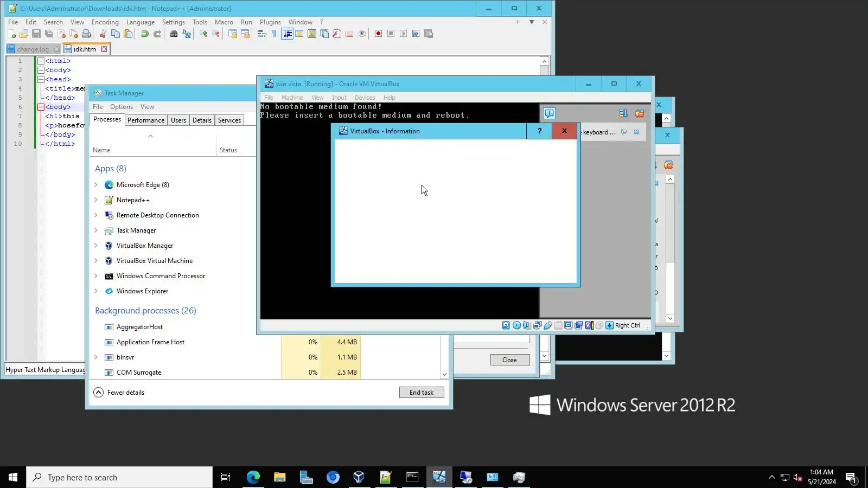Toggle Fewer details in Task Manager
868x488 pixels.
[x=119, y=393]
